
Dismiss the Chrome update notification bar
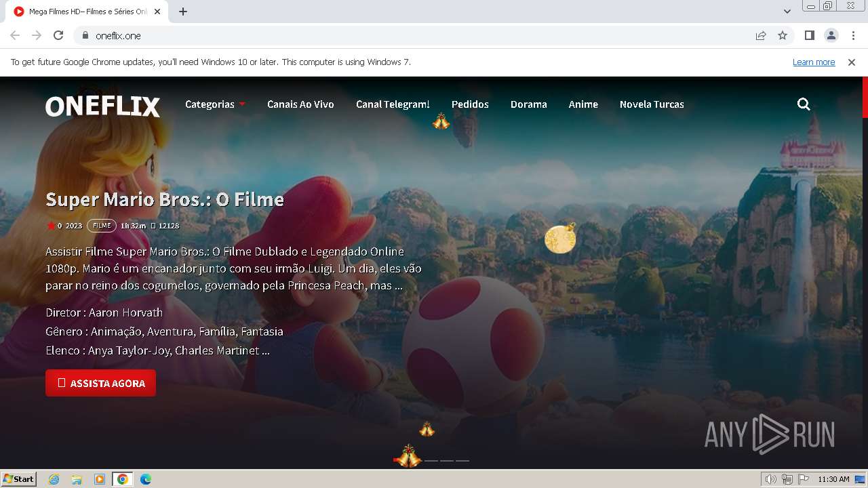(x=852, y=62)
